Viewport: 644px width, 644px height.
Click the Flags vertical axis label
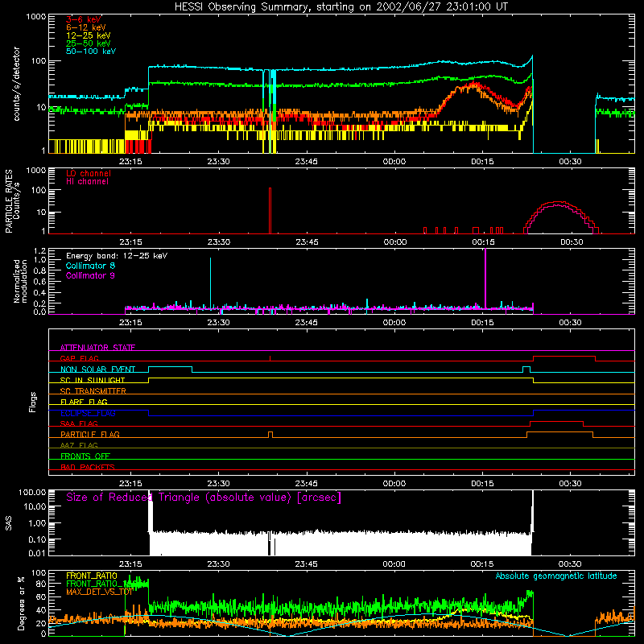pos(33,402)
